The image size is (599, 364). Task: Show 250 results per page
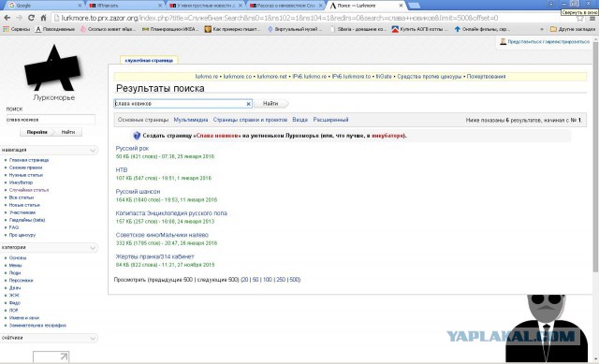tap(281, 280)
